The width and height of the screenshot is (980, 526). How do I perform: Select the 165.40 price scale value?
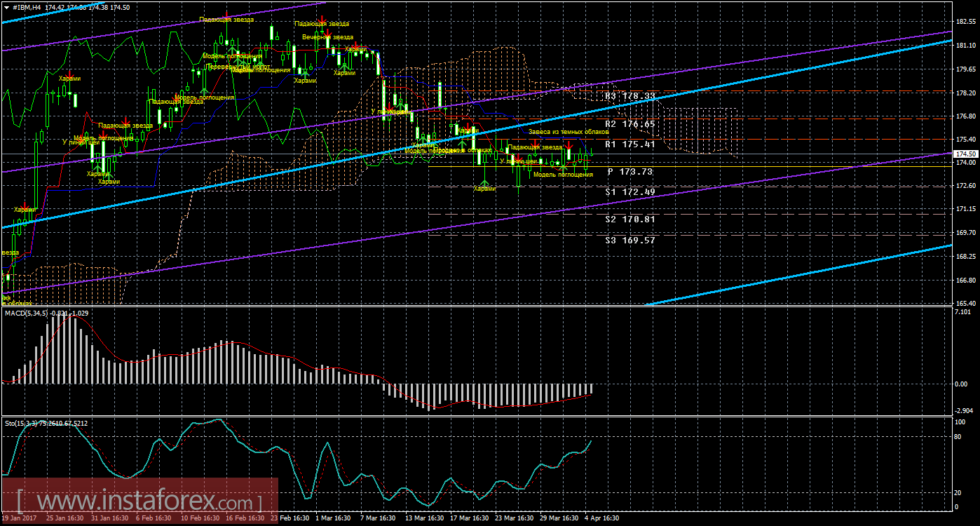tap(965, 303)
